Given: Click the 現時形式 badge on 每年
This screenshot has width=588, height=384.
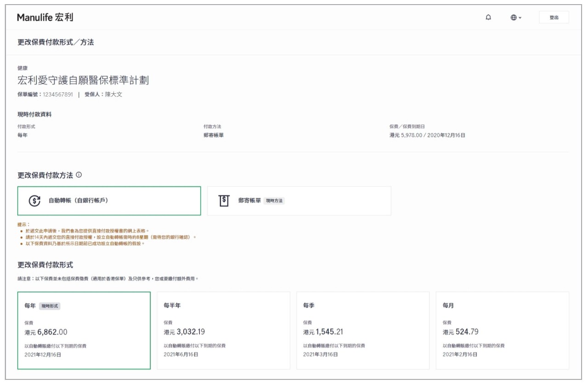Looking at the screenshot, I should (x=50, y=306).
